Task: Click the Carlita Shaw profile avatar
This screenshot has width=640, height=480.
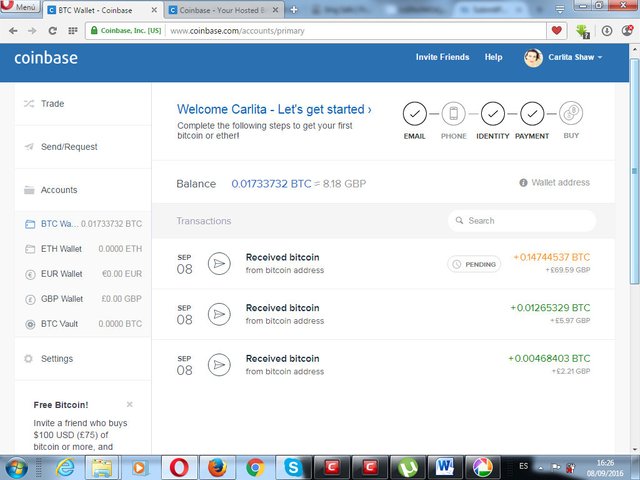Action: point(533,58)
